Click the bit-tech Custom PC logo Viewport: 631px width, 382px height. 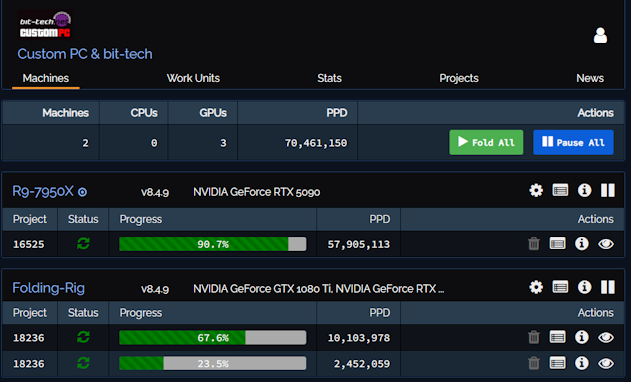(45, 25)
